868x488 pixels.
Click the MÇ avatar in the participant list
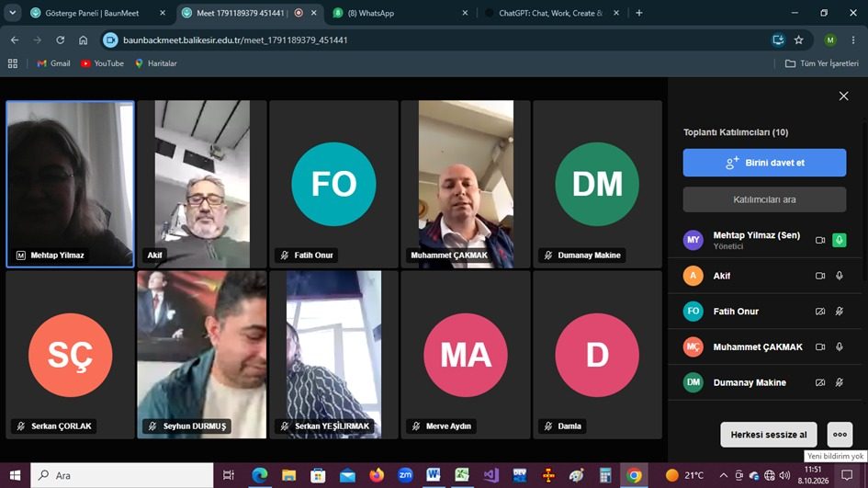click(x=693, y=346)
